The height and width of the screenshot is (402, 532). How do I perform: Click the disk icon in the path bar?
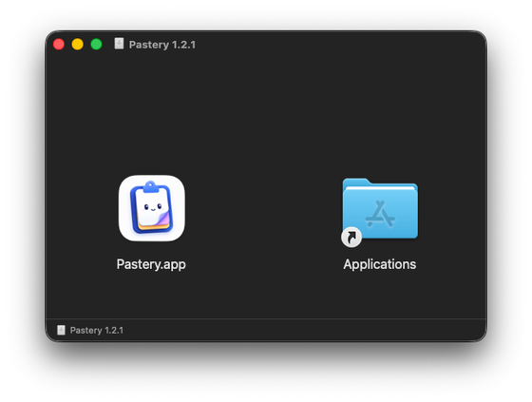61,330
